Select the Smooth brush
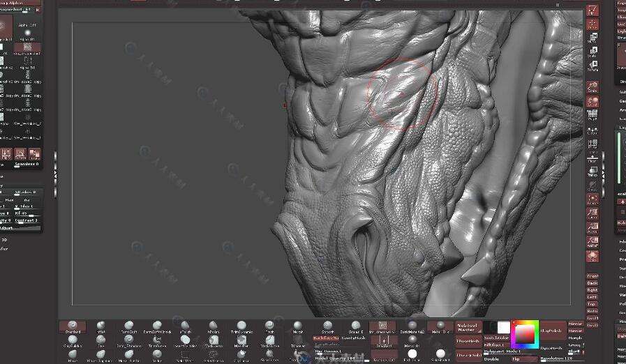The height and width of the screenshot is (364, 626). pyautogui.click(x=327, y=327)
